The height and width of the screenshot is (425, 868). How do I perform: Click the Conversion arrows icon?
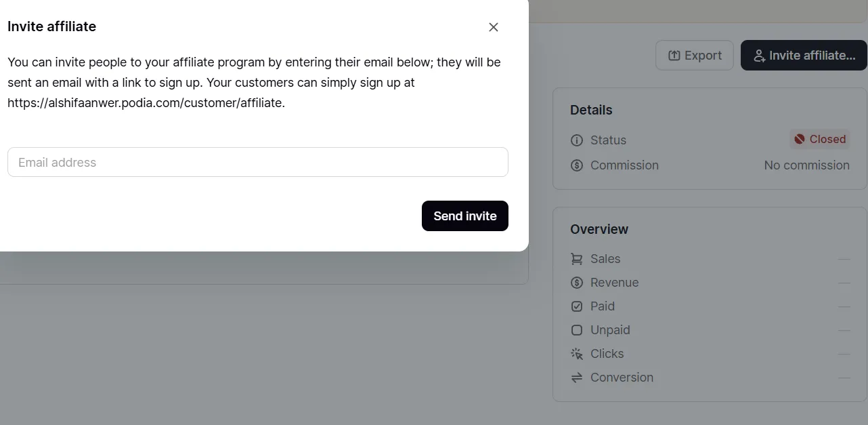tap(577, 378)
